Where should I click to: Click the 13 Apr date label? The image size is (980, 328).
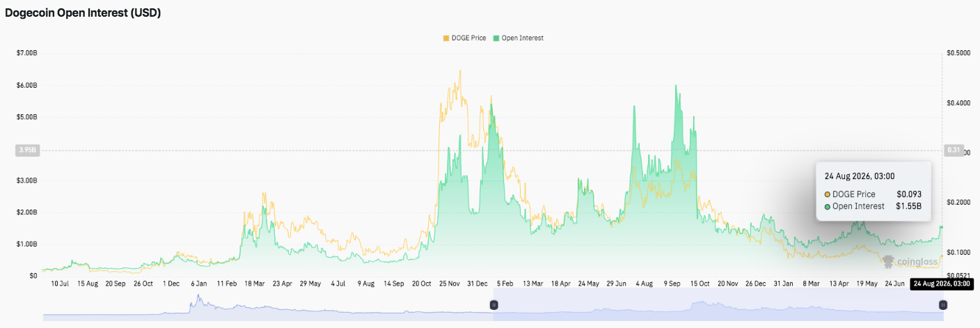(x=839, y=284)
